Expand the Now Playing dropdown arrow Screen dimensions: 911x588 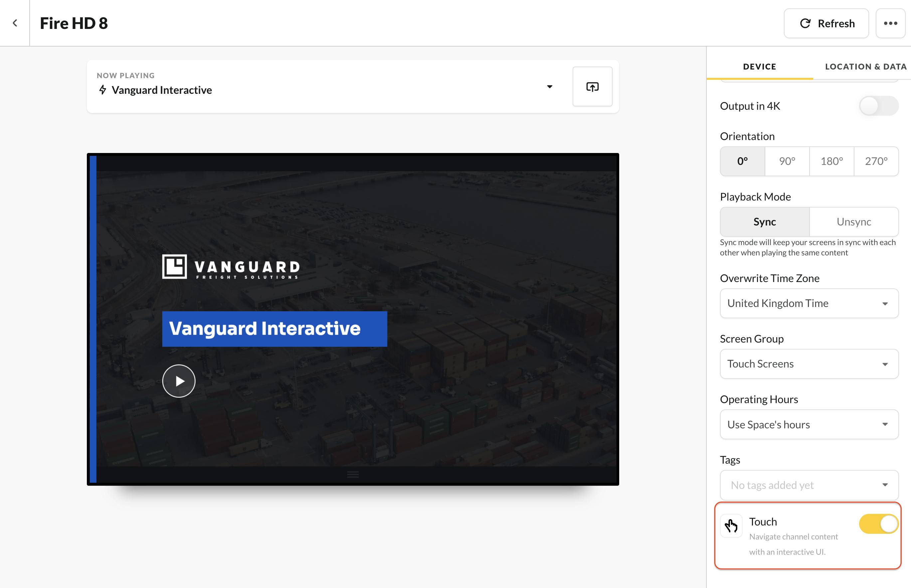tap(550, 87)
